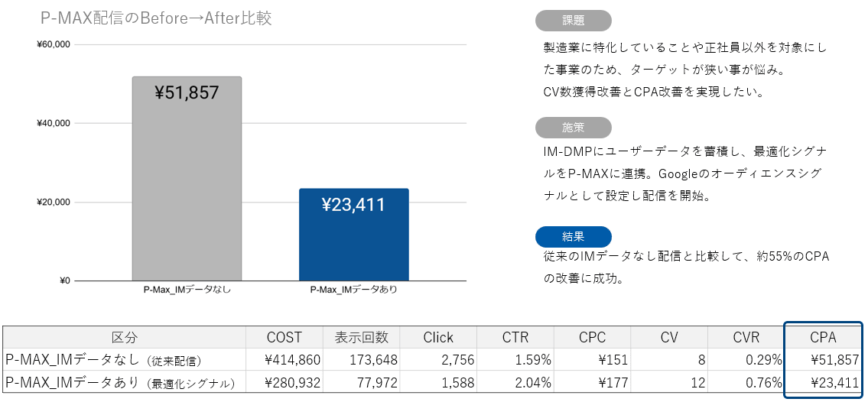Viewport: 868px width, 402px height.
Task: Click the 表示回数 column header
Action: coord(361,337)
